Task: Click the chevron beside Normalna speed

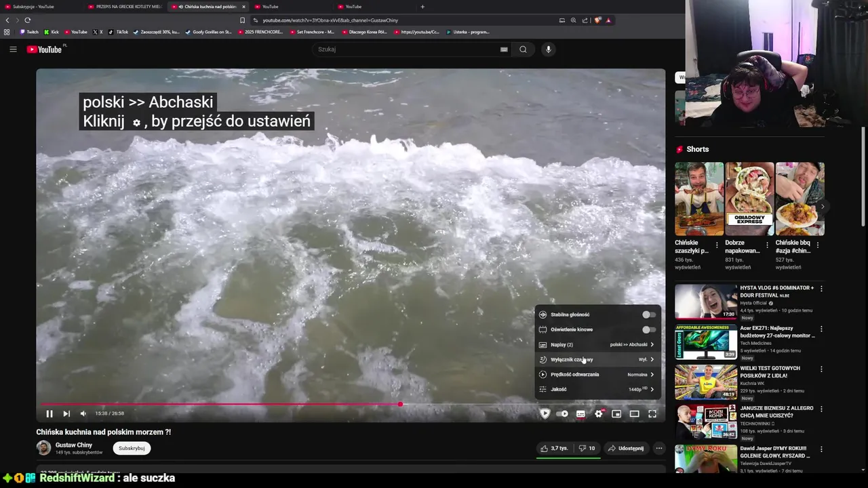Action: [x=652, y=374]
